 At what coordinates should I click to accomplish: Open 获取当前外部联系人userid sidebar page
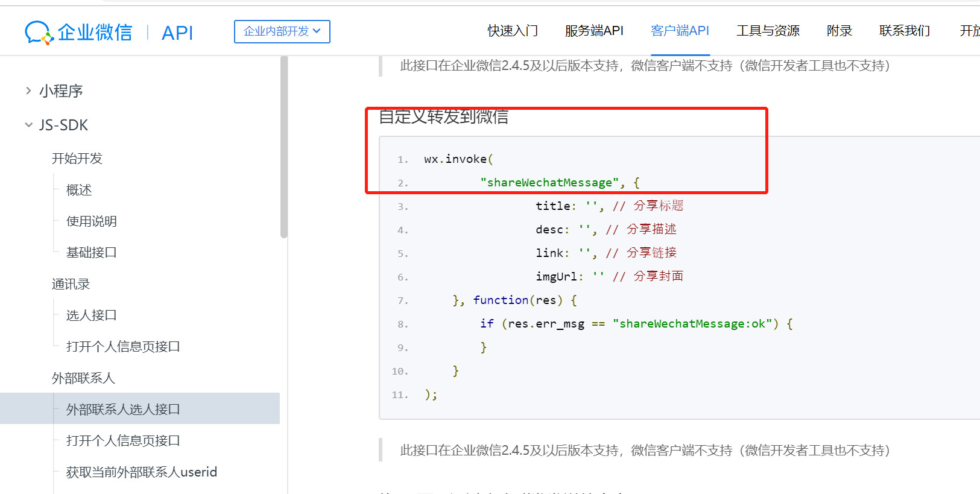coord(142,472)
